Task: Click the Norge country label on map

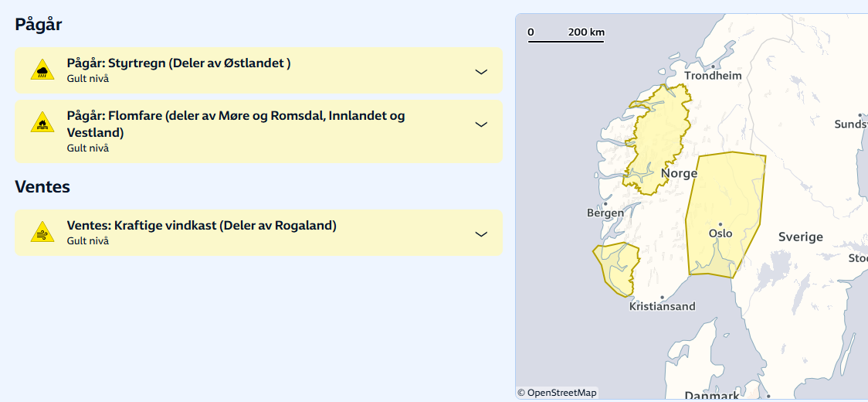Action: click(x=679, y=173)
